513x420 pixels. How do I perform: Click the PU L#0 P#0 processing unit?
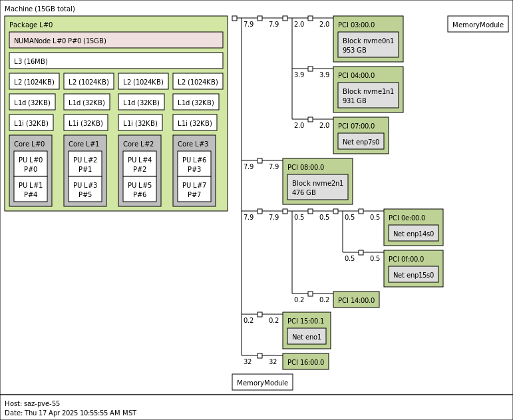[31, 164]
